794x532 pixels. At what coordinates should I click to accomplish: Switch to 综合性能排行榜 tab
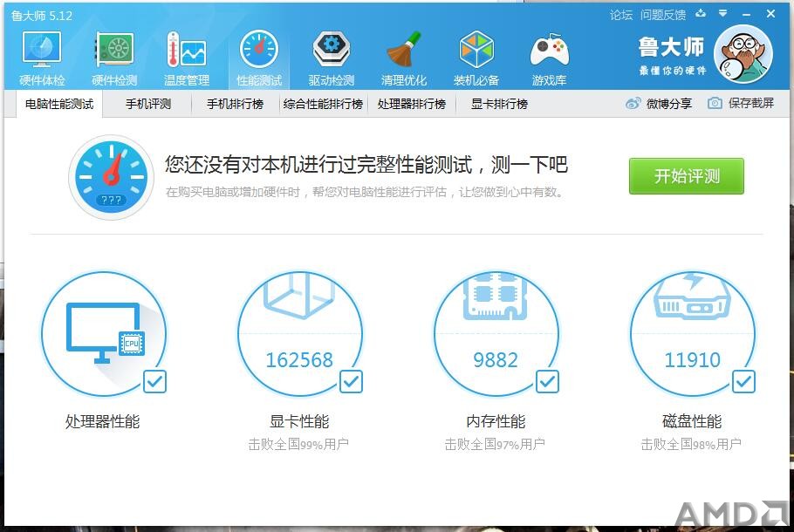click(323, 104)
